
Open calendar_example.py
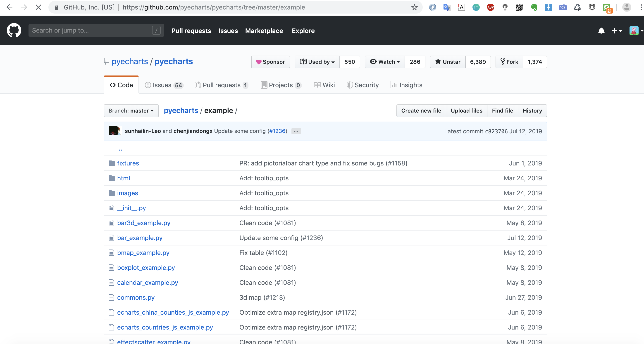148,283
